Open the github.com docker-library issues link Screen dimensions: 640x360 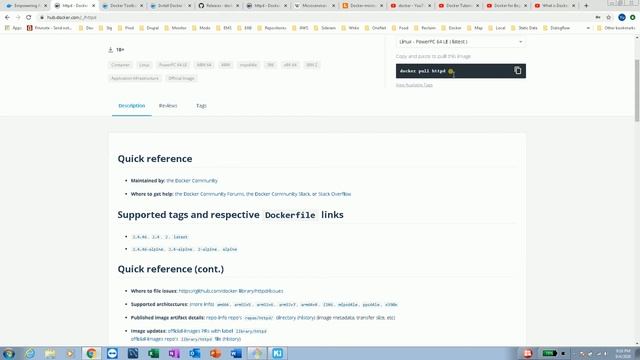231,291
